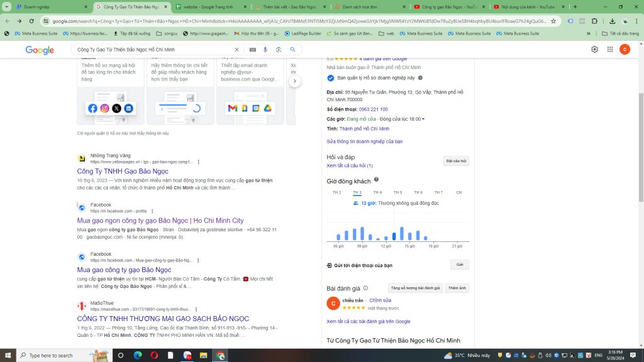Open help icon next to Giờ đông khách

click(376, 180)
